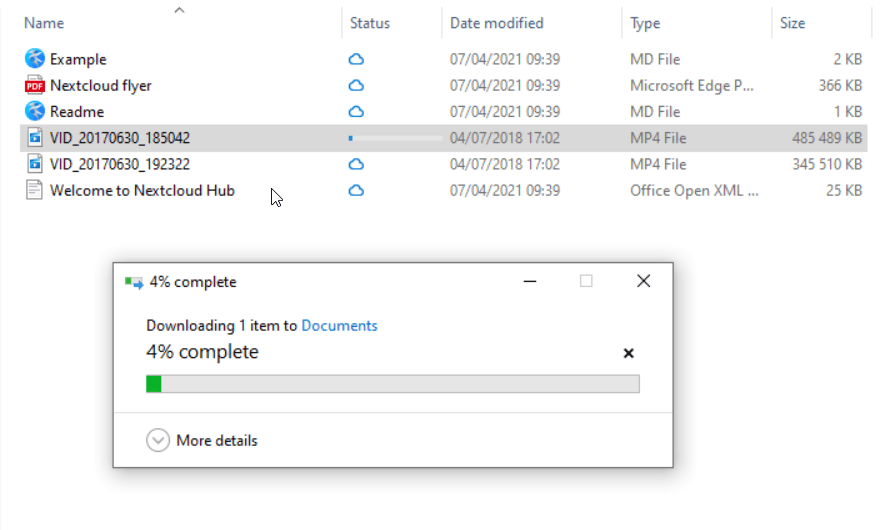Sort files by Size column header
The width and height of the screenshot is (888, 530).
[792, 23]
